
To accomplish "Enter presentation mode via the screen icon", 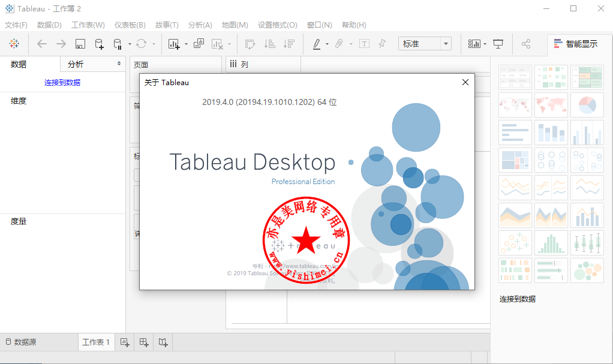I will pyautogui.click(x=498, y=44).
